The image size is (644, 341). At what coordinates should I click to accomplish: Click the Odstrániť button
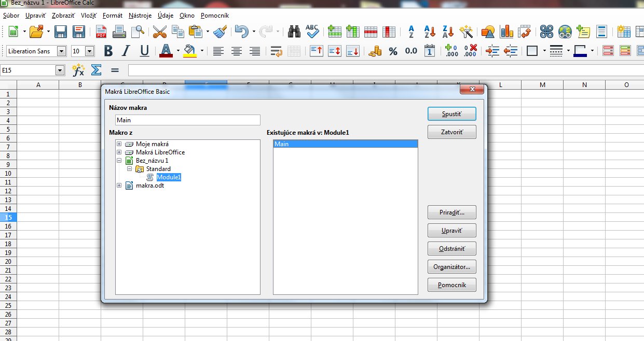[451, 248]
